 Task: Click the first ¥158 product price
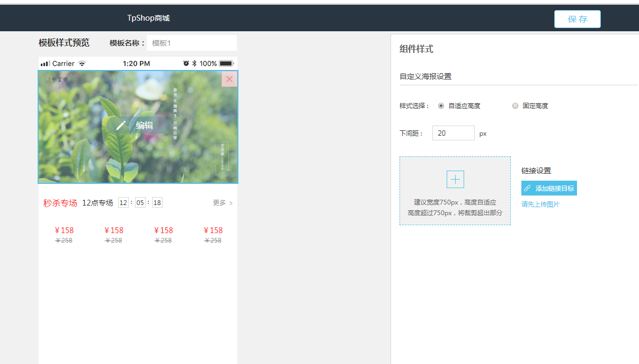point(64,230)
